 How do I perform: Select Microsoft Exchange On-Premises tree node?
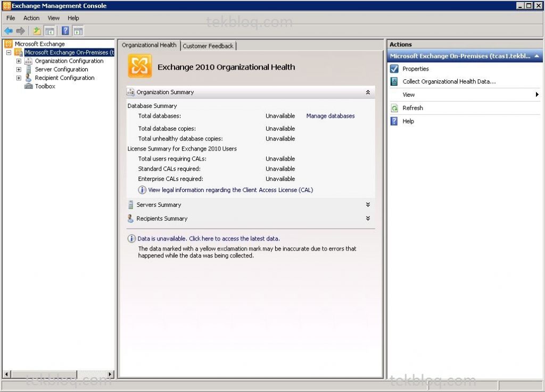[69, 53]
